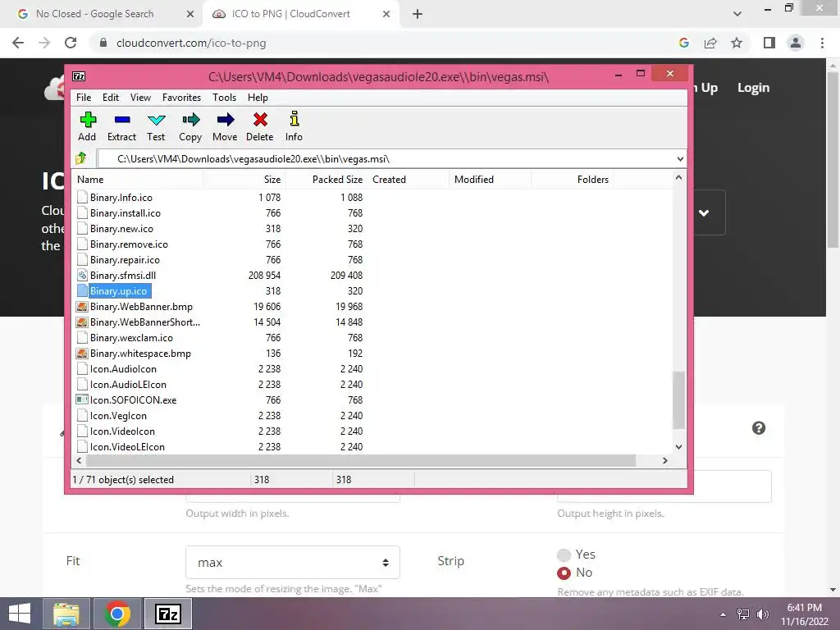Show hidden tray icons arrow
840x630 pixels.
pos(724,614)
